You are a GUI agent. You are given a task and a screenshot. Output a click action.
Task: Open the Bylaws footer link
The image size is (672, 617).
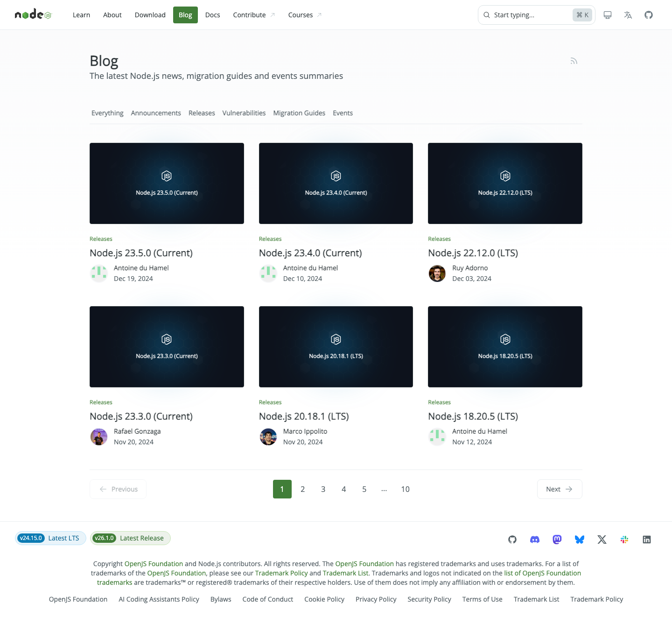coord(221,599)
